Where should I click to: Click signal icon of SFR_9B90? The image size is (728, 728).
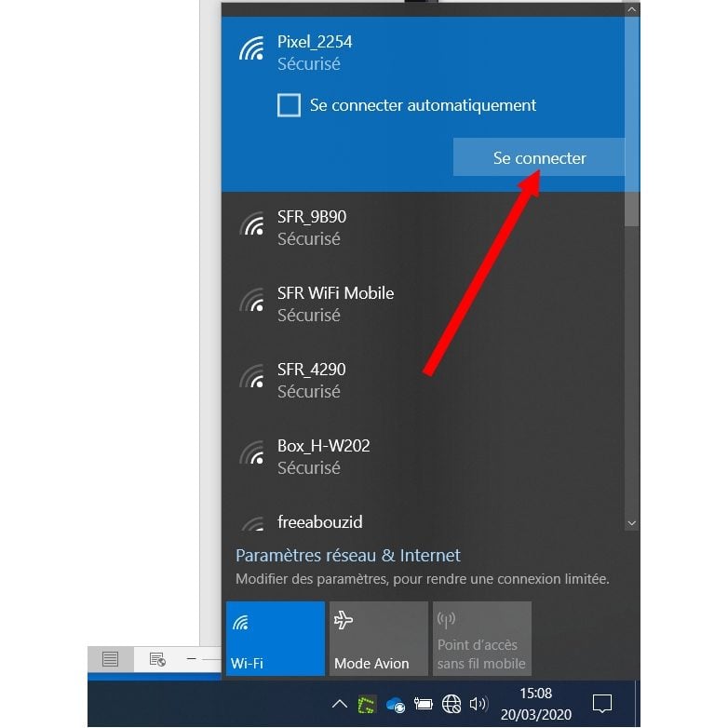pyautogui.click(x=252, y=223)
